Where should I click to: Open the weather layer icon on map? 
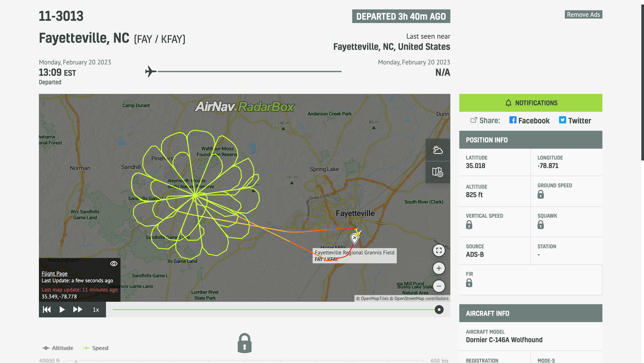click(438, 150)
